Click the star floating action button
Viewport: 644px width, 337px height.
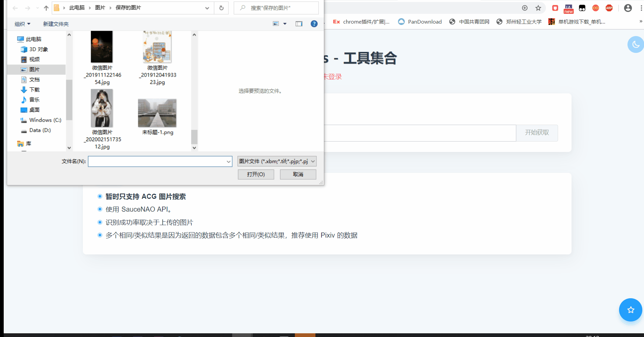click(631, 310)
